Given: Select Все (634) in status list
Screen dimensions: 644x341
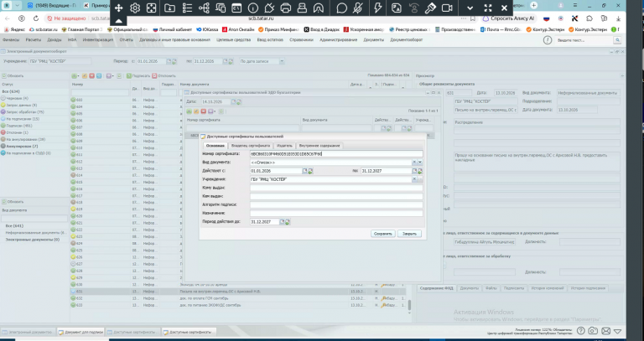Looking at the screenshot, I should pyautogui.click(x=11, y=91).
